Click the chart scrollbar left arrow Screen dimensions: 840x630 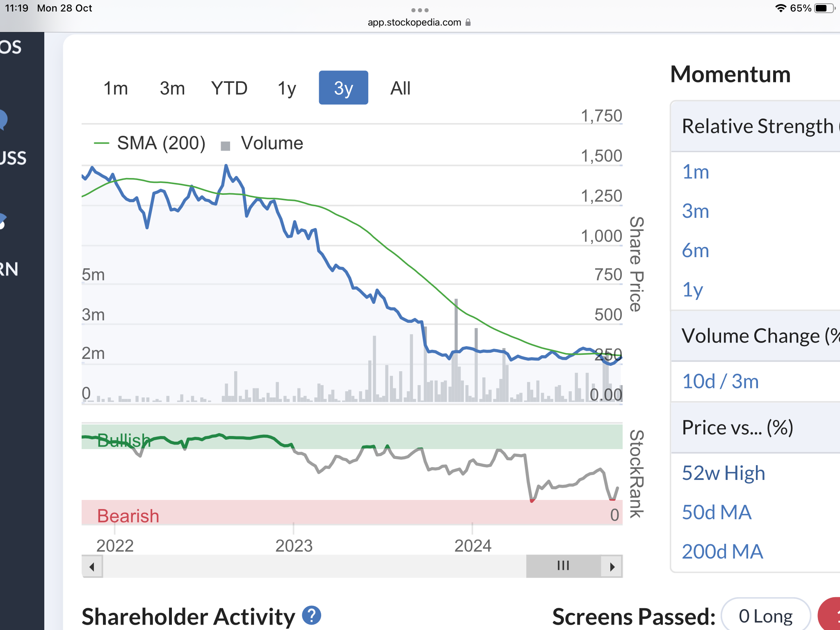(x=92, y=566)
